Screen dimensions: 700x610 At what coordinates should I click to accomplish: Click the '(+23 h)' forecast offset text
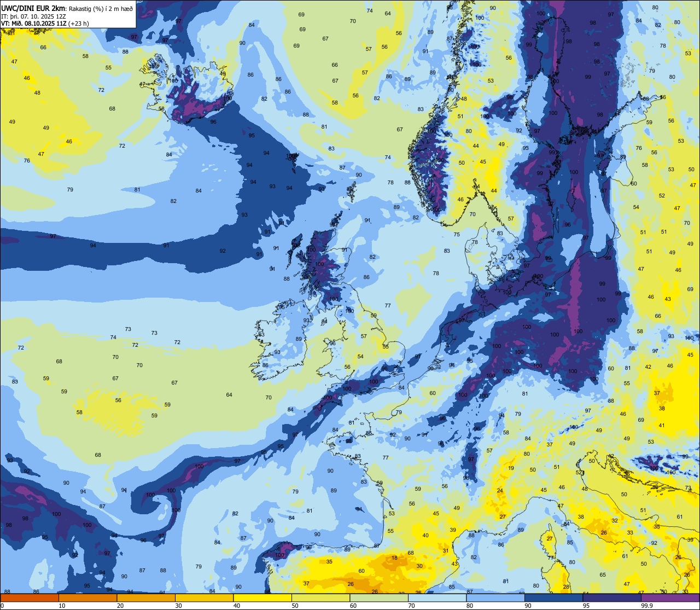[79, 23]
